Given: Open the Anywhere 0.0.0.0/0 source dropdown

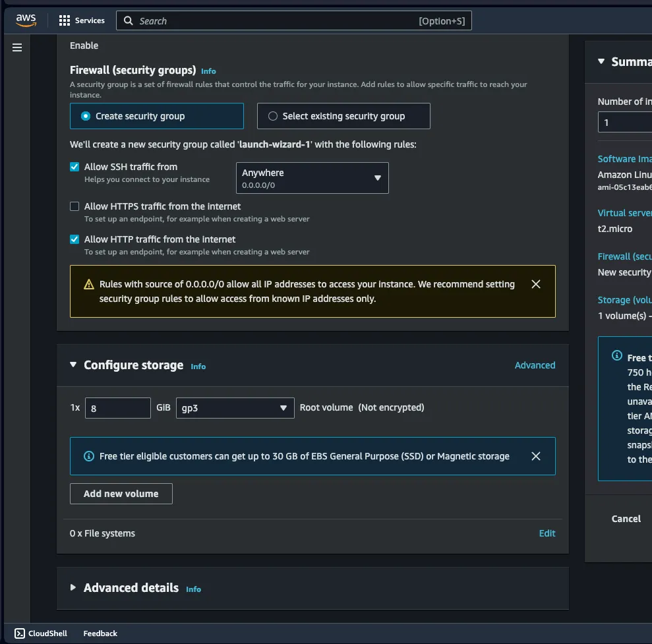Looking at the screenshot, I should [x=312, y=178].
